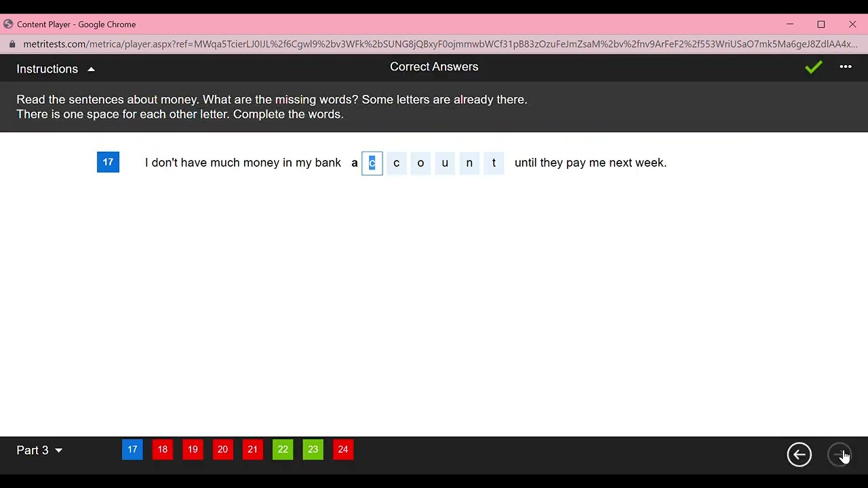
Task: Click the green checkmark icon
Action: point(813,67)
